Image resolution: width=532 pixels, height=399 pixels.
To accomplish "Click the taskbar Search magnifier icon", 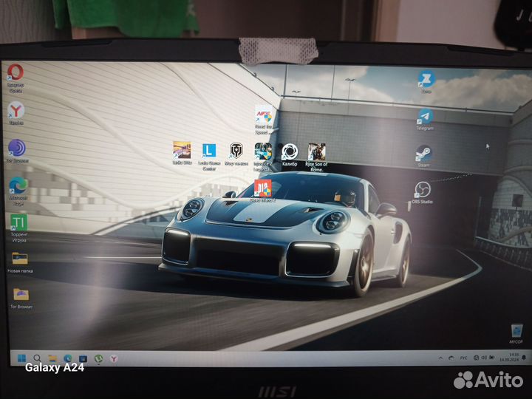I will coord(38,358).
